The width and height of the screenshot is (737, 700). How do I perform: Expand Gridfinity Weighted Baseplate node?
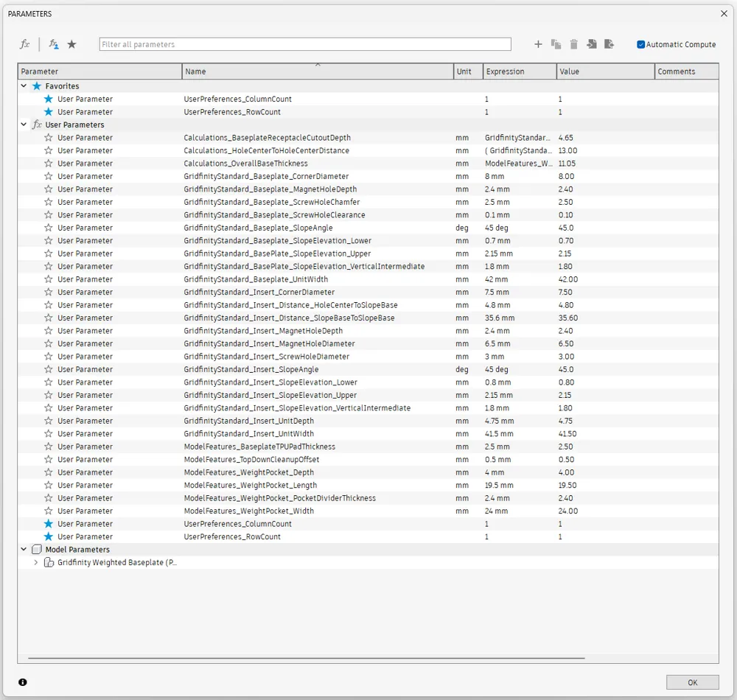click(x=35, y=562)
